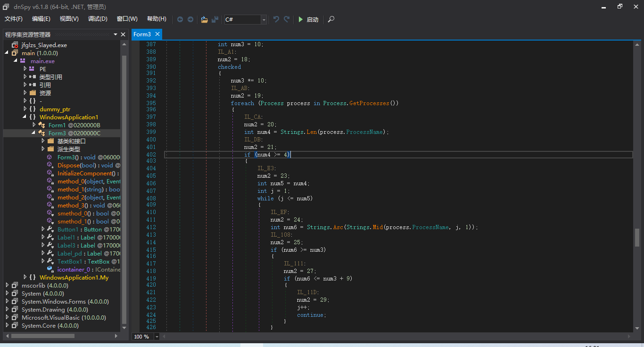Click the Save All disks icon
The image size is (644, 347).
(215, 19)
